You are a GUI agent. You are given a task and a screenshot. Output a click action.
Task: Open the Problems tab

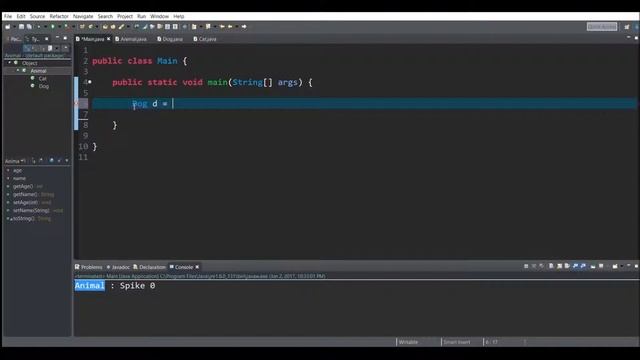89,267
